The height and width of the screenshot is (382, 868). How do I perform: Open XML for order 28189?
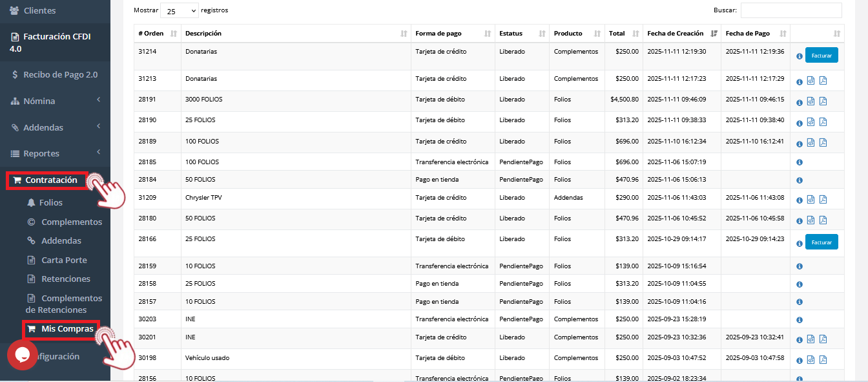(811, 142)
